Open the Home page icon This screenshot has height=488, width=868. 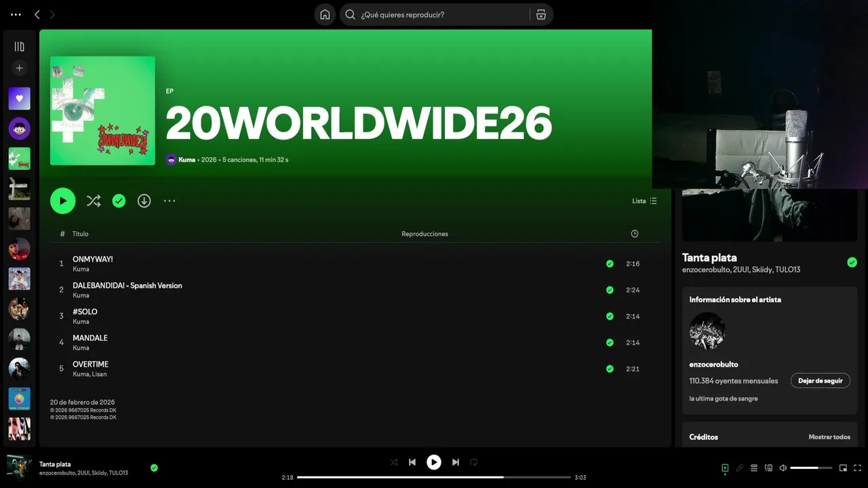point(325,14)
